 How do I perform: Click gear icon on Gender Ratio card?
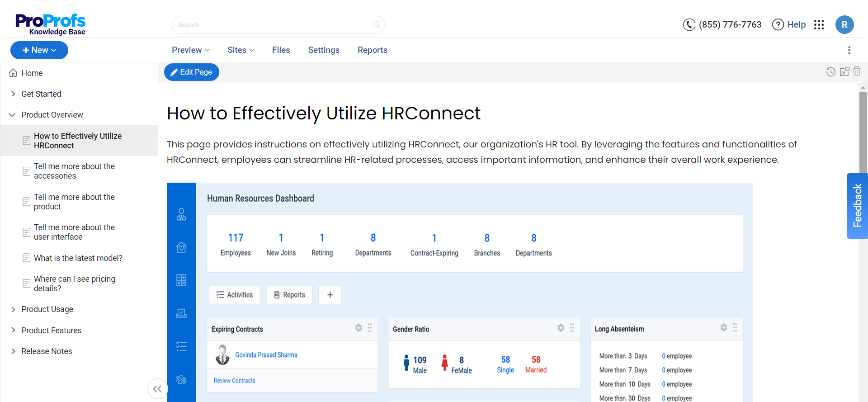(561, 328)
